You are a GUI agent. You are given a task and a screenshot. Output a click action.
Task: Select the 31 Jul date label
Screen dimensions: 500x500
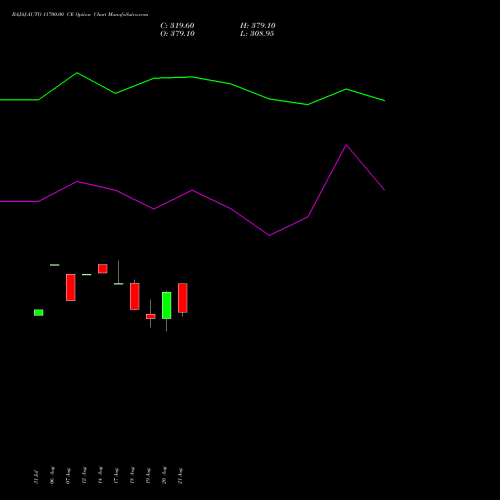pyautogui.click(x=36, y=477)
